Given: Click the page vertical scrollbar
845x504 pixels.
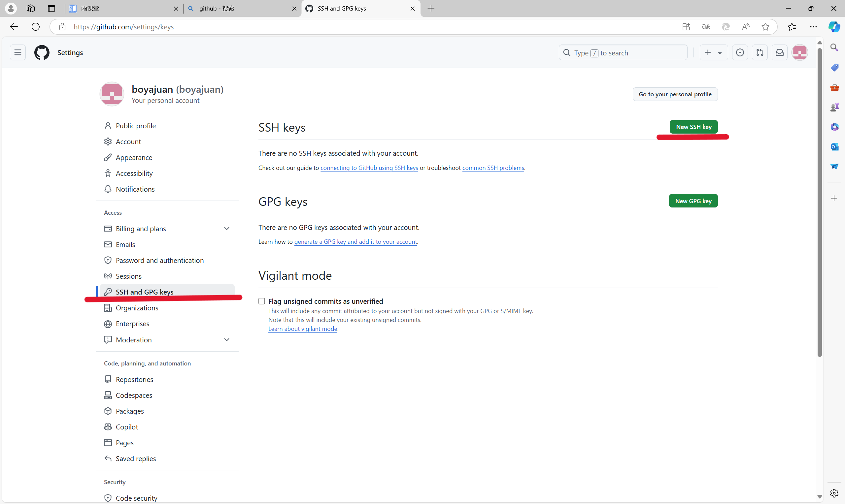Looking at the screenshot, I should tap(820, 204).
